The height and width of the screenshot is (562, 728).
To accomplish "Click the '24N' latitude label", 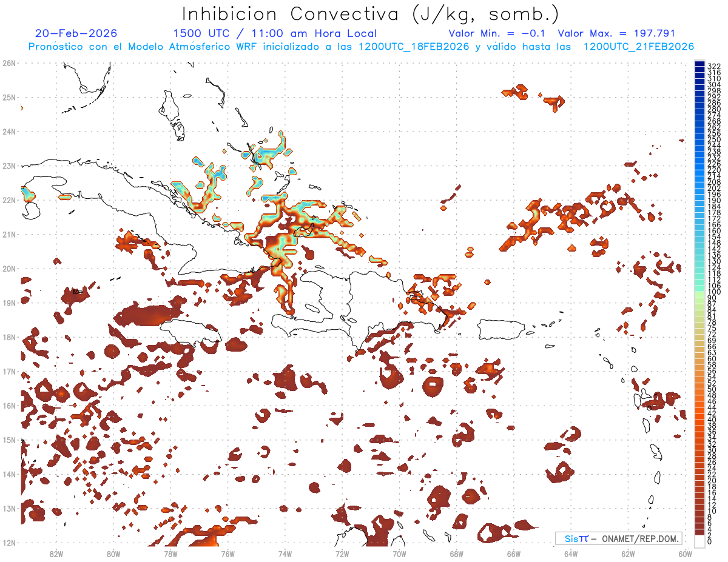I will (x=9, y=132).
